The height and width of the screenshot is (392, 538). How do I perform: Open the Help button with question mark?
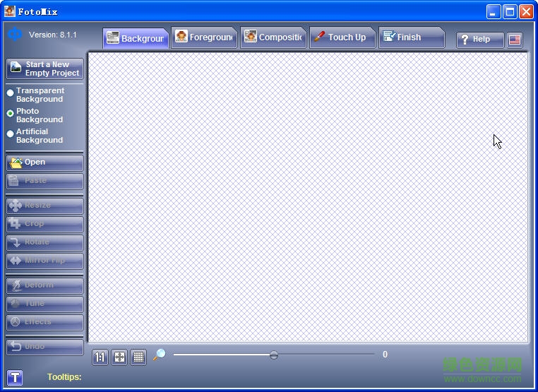click(x=479, y=40)
